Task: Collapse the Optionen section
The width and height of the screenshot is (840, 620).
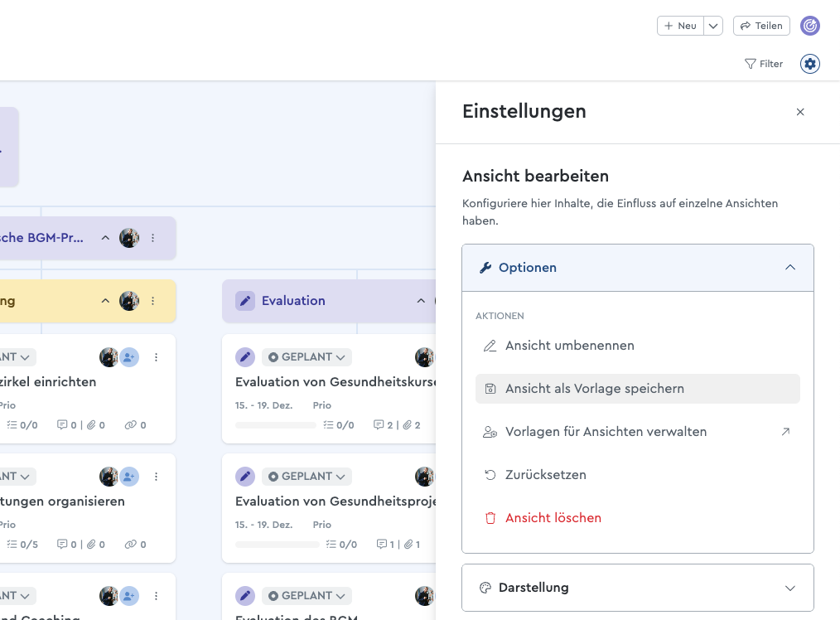Action: [x=789, y=268]
